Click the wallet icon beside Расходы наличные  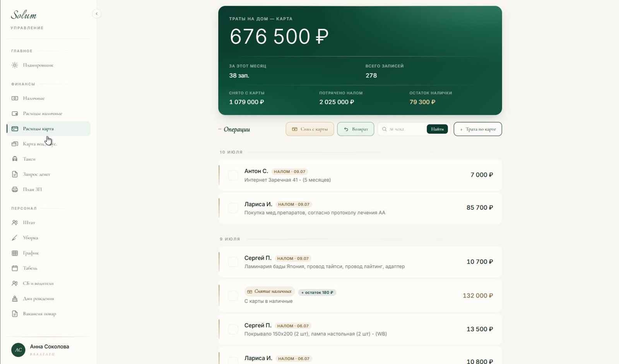[15, 114]
